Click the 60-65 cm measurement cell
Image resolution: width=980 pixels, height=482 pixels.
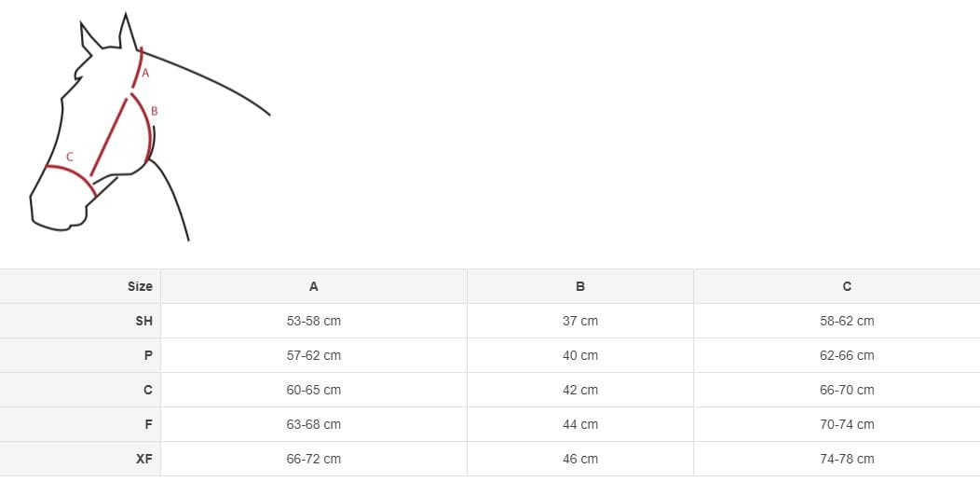313,390
